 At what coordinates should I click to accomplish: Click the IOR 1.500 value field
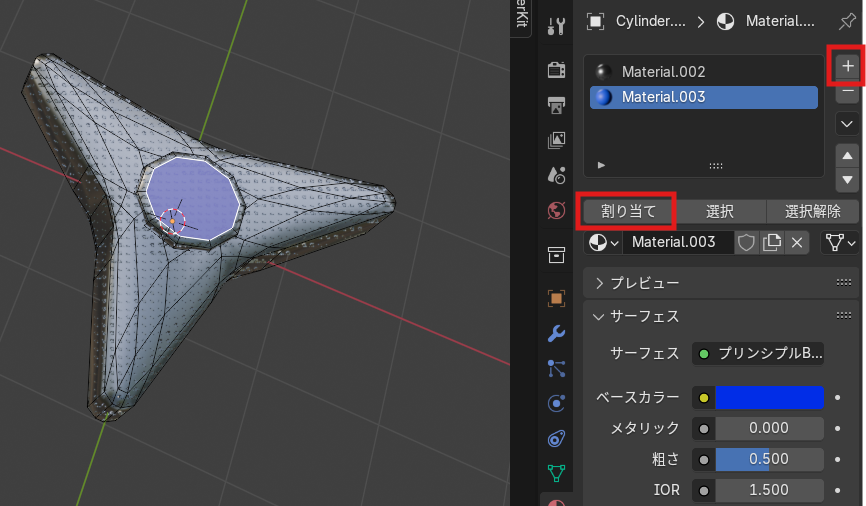(x=769, y=491)
